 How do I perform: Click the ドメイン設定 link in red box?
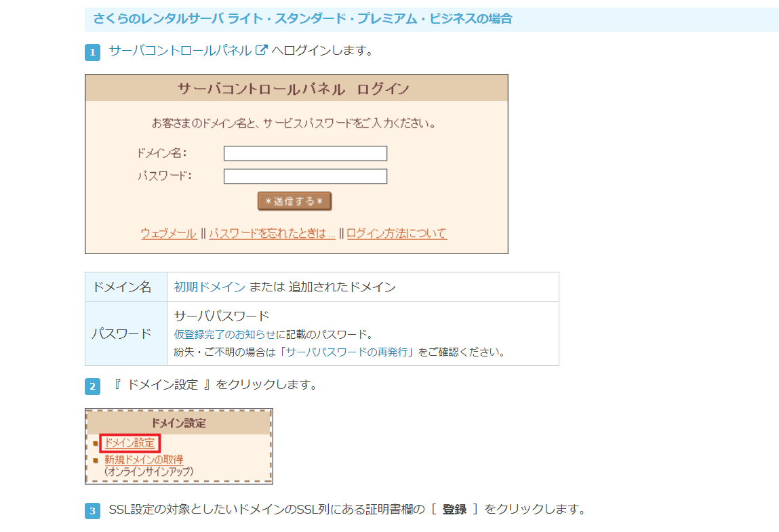coord(129,443)
